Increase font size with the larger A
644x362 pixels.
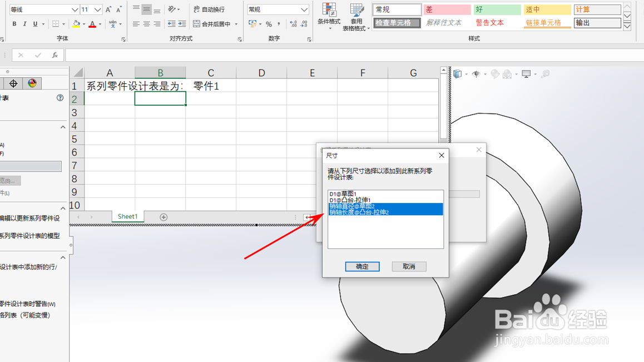(x=108, y=9)
